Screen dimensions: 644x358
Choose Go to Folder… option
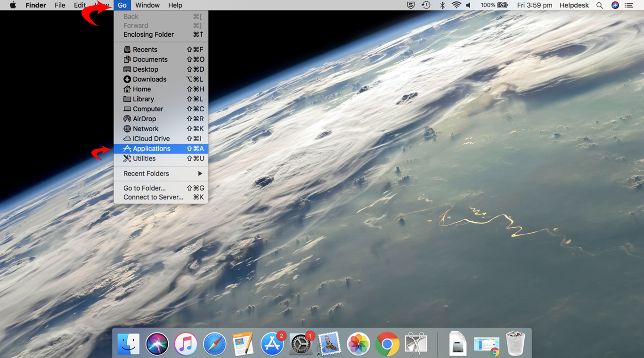pos(161,188)
